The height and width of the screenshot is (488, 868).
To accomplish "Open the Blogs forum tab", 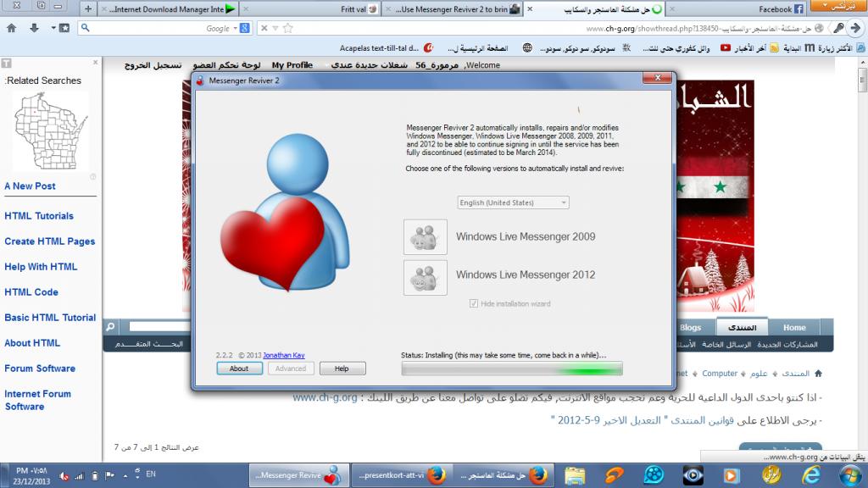I will tap(690, 327).
